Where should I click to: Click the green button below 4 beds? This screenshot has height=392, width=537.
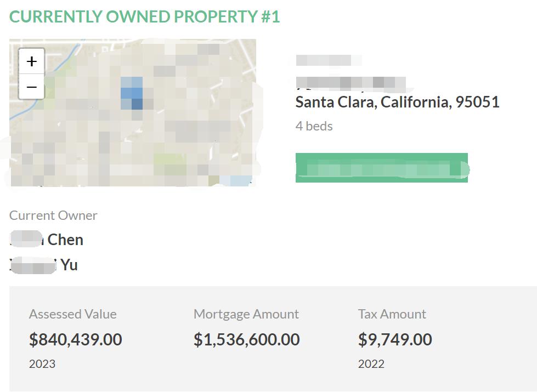pyautogui.click(x=382, y=168)
